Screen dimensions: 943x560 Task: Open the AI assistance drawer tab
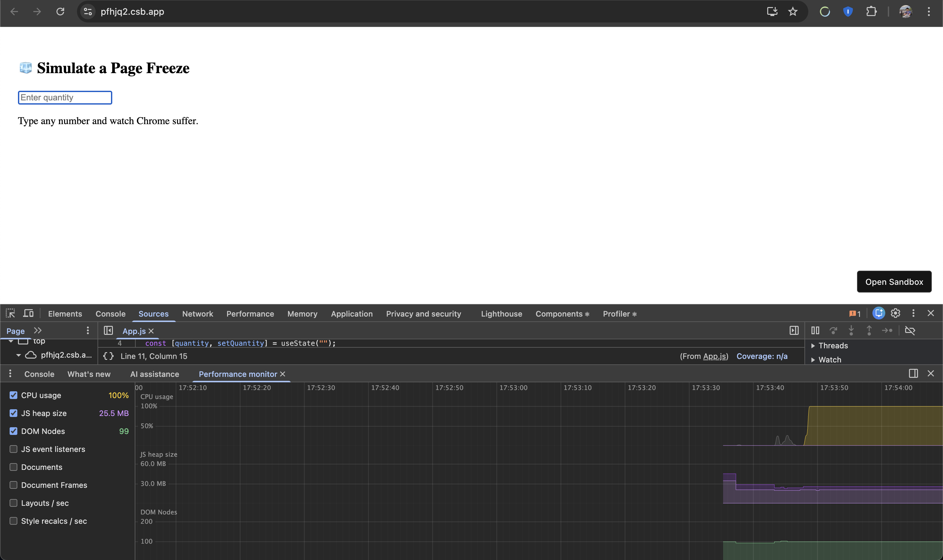click(154, 374)
